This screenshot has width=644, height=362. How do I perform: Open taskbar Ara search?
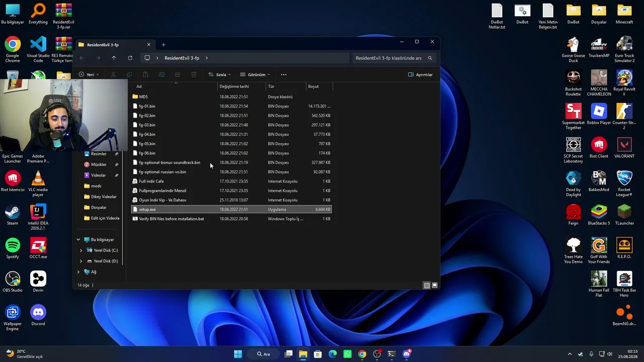point(264,354)
